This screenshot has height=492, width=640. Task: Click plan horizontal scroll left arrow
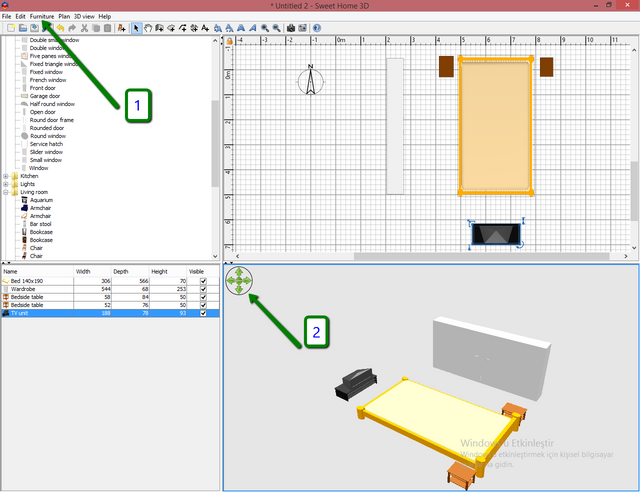coord(237,256)
